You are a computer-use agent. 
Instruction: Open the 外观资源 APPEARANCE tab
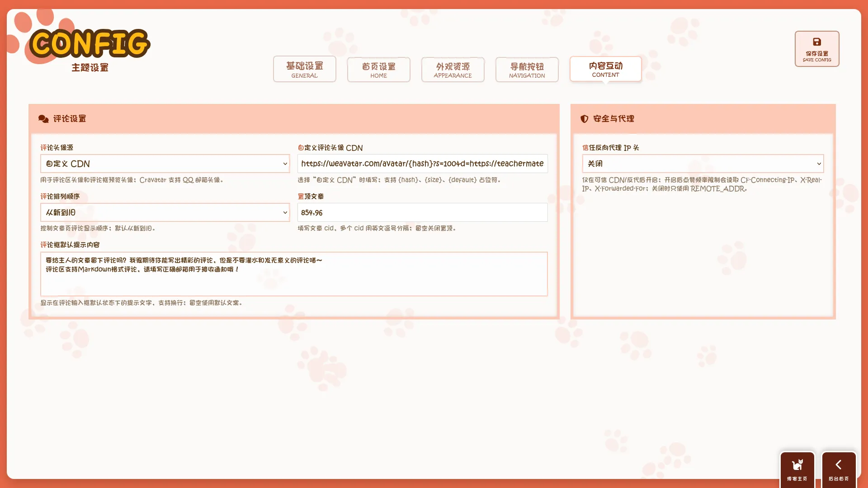(453, 70)
